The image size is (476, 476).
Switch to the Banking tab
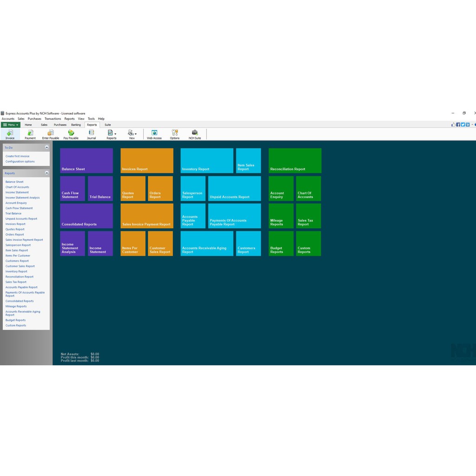[x=76, y=125]
